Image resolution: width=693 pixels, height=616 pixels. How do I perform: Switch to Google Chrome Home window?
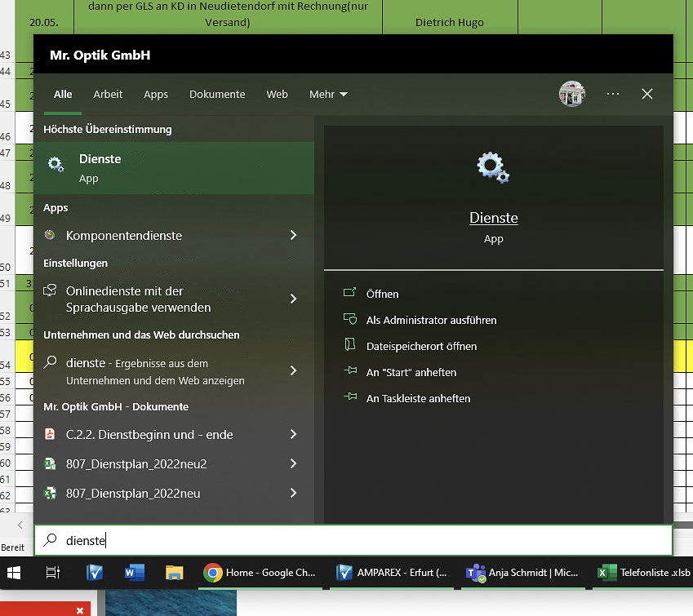point(260,573)
